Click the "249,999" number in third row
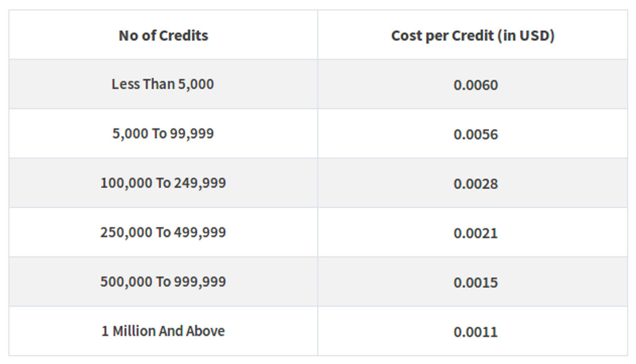Image resolution: width=636 pixels, height=364 pixels. click(x=200, y=183)
